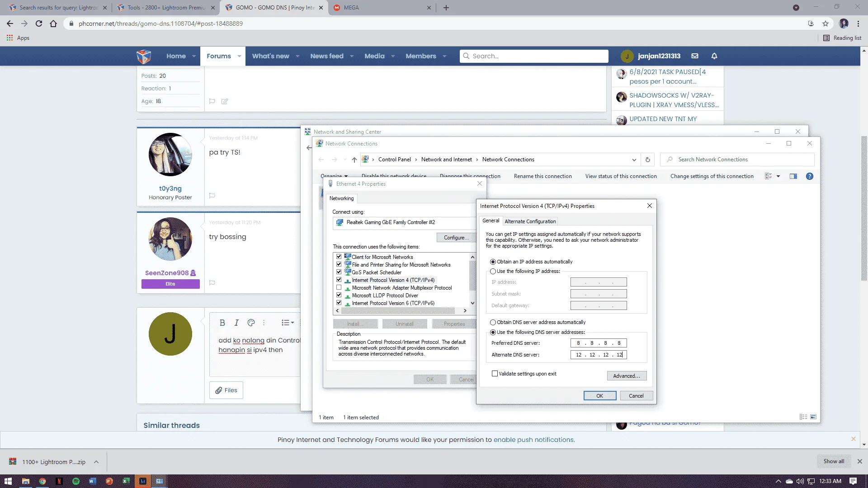Open Netflix from the taskbar
This screenshot has height=488, width=868.
point(59,481)
